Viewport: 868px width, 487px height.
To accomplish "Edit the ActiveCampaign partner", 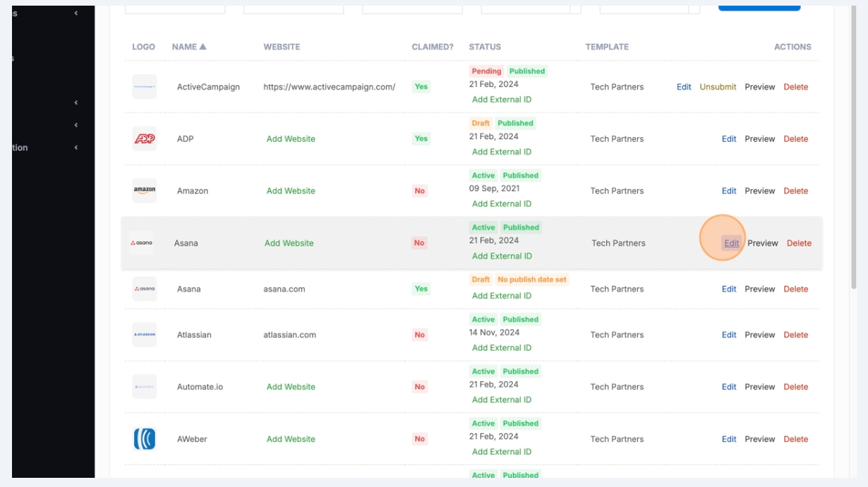I will (x=684, y=87).
